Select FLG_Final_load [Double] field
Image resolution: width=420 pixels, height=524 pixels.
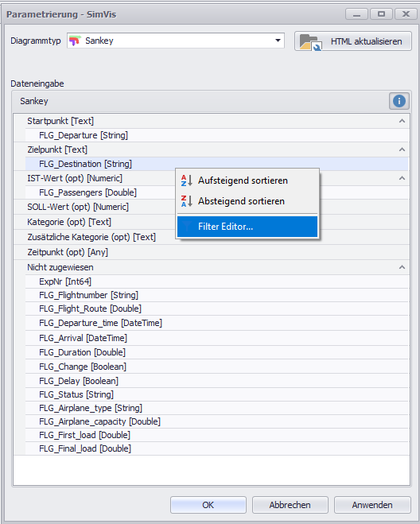tap(217, 448)
